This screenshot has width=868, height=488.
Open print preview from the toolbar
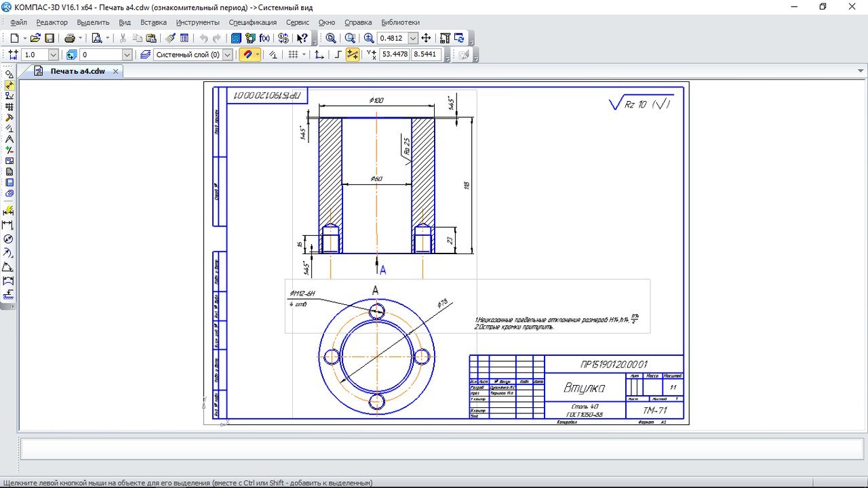pyautogui.click(x=97, y=39)
